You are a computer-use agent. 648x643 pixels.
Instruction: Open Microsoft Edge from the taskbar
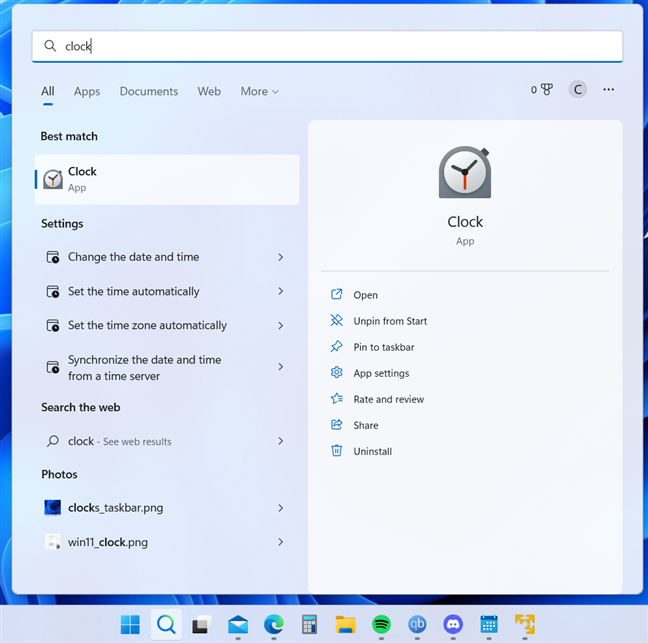click(274, 624)
